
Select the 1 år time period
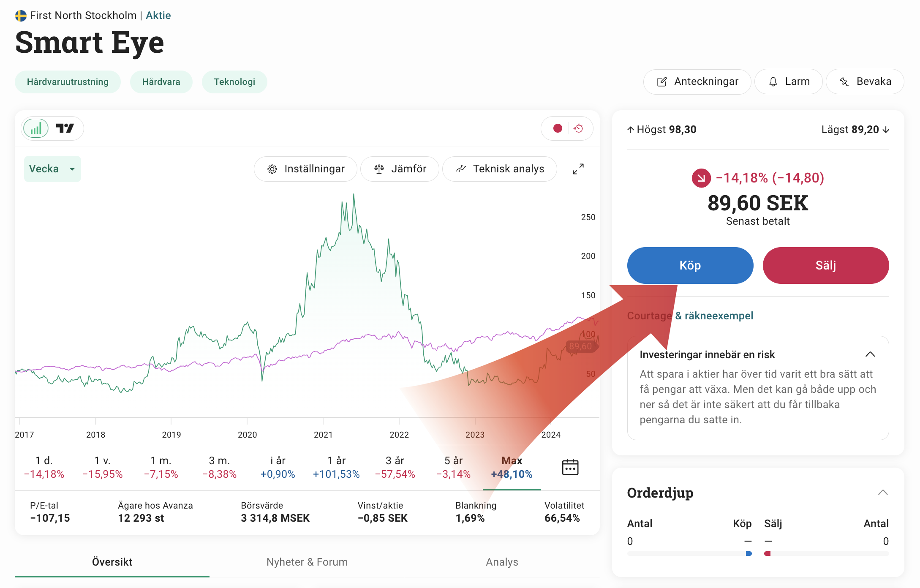coord(336,467)
